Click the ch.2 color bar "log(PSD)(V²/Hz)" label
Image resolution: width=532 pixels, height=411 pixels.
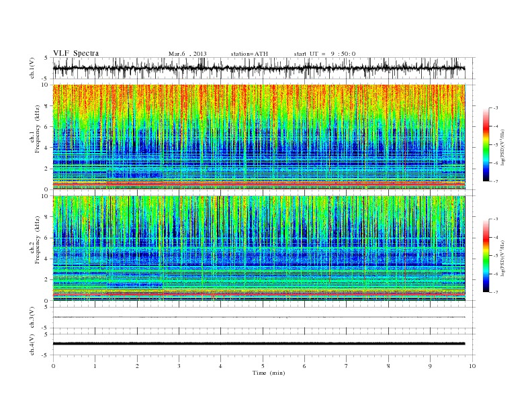tap(502, 257)
